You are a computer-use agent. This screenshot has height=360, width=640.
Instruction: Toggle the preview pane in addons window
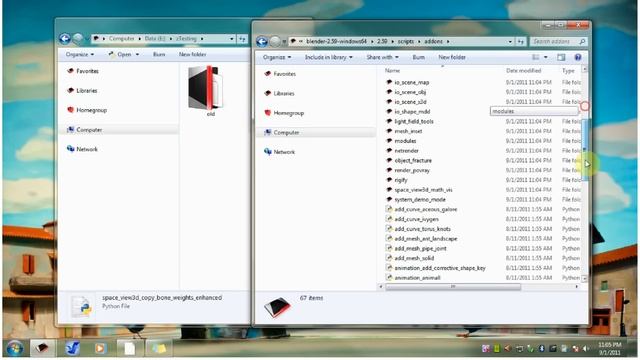coord(561,57)
